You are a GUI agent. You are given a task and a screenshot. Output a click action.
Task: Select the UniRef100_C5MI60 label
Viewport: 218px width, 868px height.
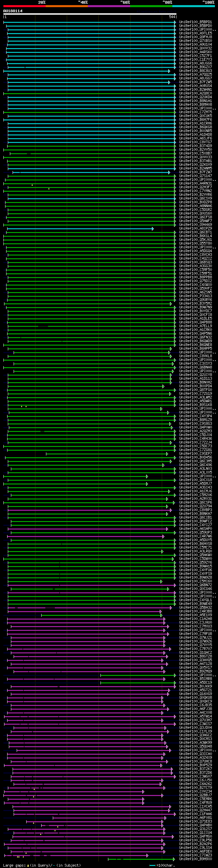tap(196, 581)
